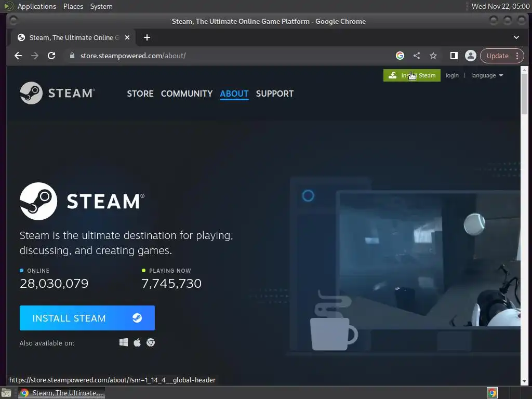Screen dimensions: 532x399
Task: Click the clock showing Wed Nov 22
Action: point(500,6)
